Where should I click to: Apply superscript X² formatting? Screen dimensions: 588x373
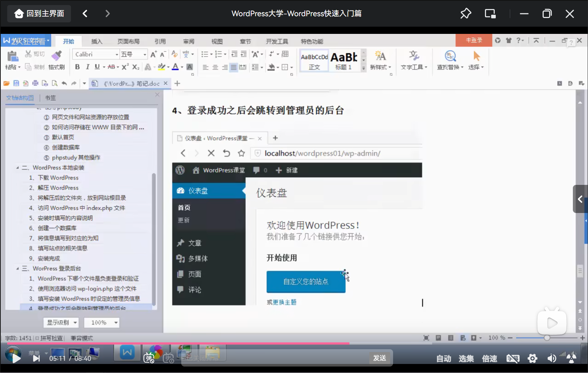pos(125,67)
